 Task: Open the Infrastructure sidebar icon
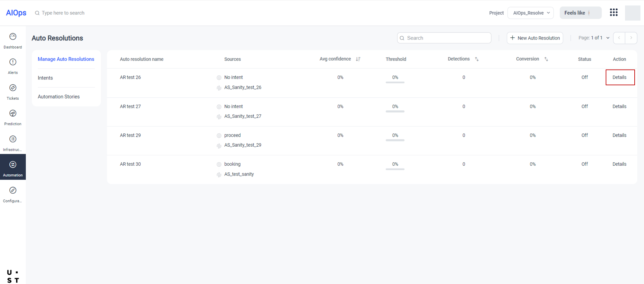click(13, 139)
